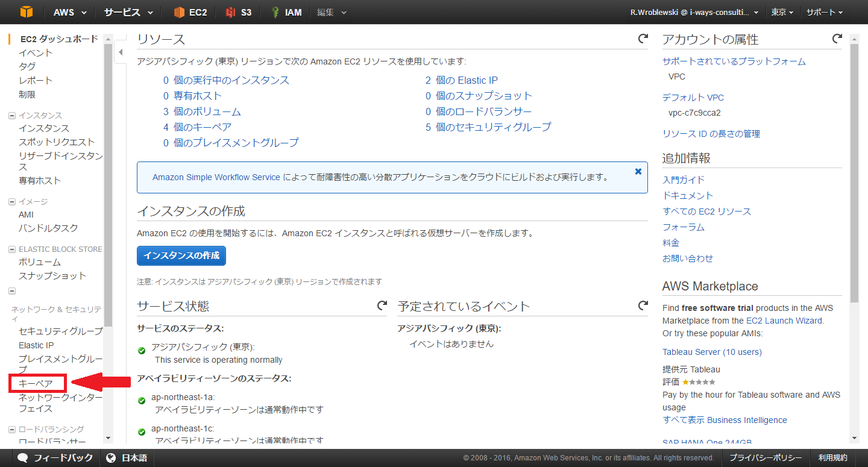Open セキュリティグループ in the sidebar
This screenshot has width=868, height=467.
pyautogui.click(x=61, y=331)
